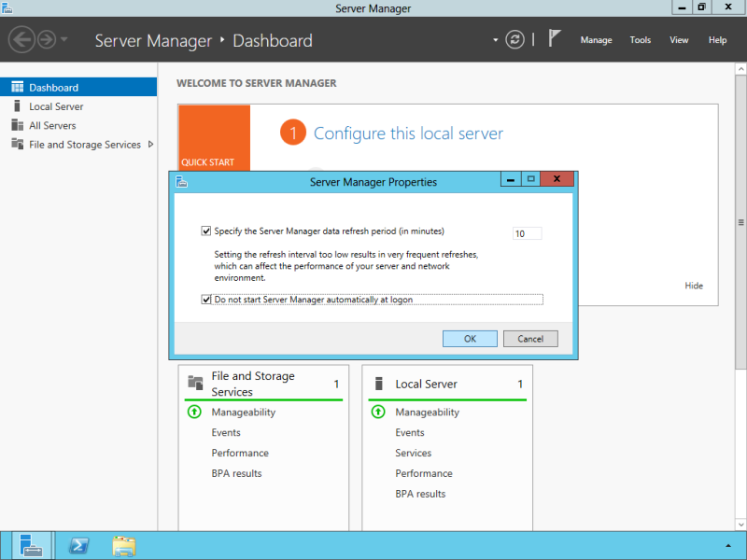Open the View menu
The height and width of the screenshot is (560, 747).
click(679, 40)
